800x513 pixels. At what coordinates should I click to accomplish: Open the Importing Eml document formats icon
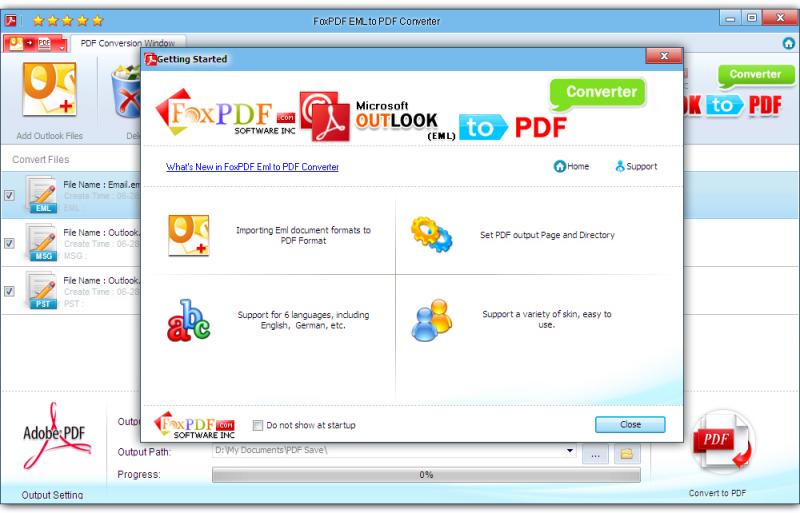pyautogui.click(x=188, y=235)
